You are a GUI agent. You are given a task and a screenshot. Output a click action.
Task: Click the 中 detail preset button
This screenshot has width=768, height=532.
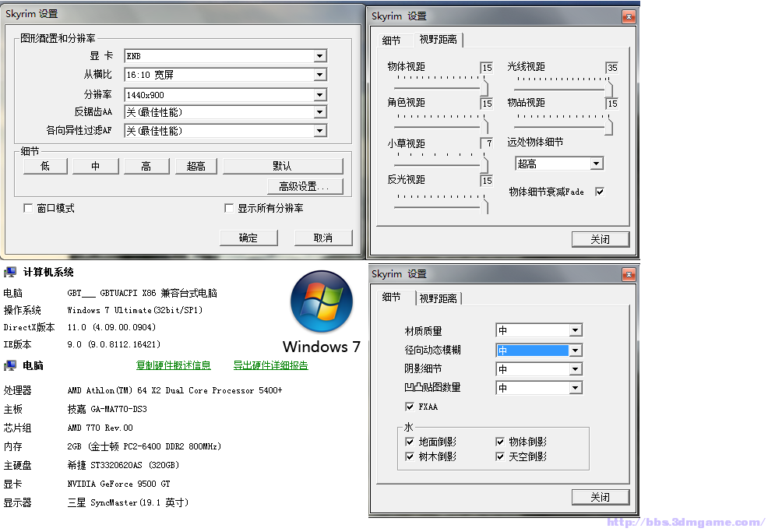[x=96, y=166]
